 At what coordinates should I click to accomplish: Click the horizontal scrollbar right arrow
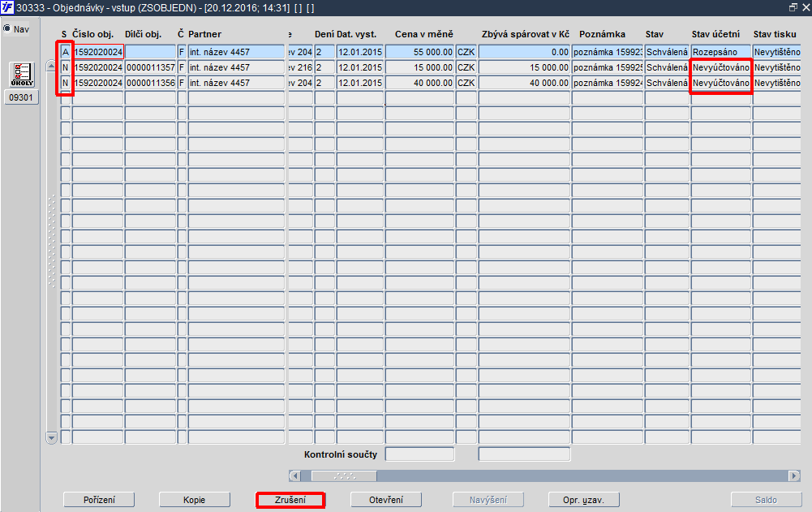click(x=794, y=475)
